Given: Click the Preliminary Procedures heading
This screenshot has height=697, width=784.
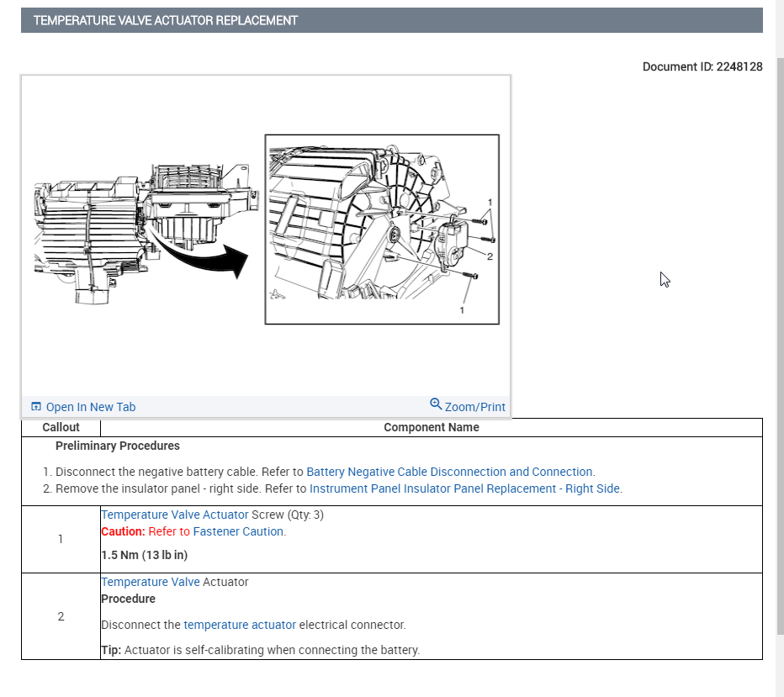Looking at the screenshot, I should 117,446.
